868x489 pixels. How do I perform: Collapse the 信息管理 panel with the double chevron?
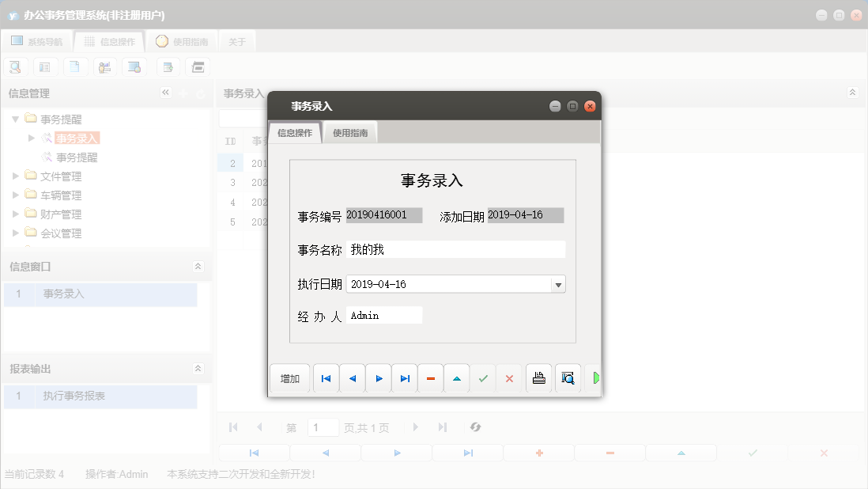click(x=166, y=93)
